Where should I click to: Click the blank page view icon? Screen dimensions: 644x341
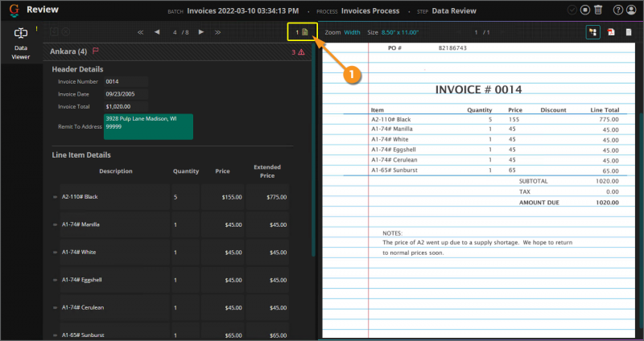pos(629,32)
